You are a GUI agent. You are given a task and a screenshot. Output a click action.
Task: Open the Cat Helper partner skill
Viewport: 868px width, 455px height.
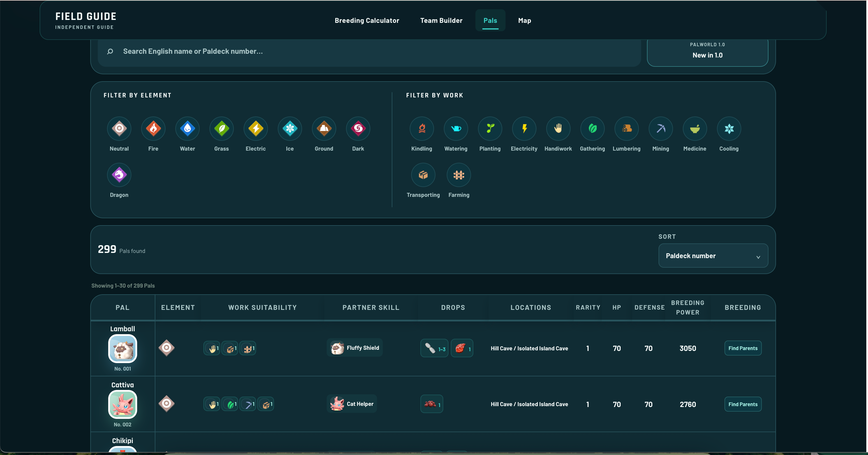coord(352,404)
